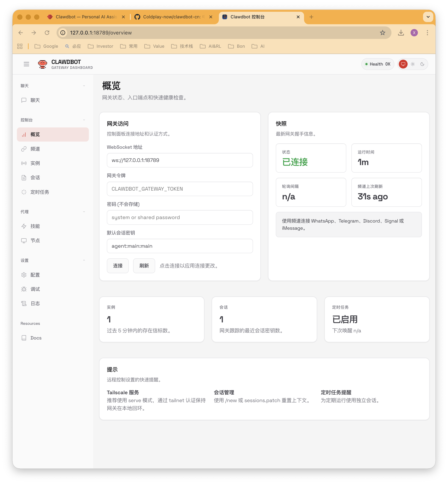Open the Value bookmarks folder
Screen dimensions: 448x484
pos(154,46)
